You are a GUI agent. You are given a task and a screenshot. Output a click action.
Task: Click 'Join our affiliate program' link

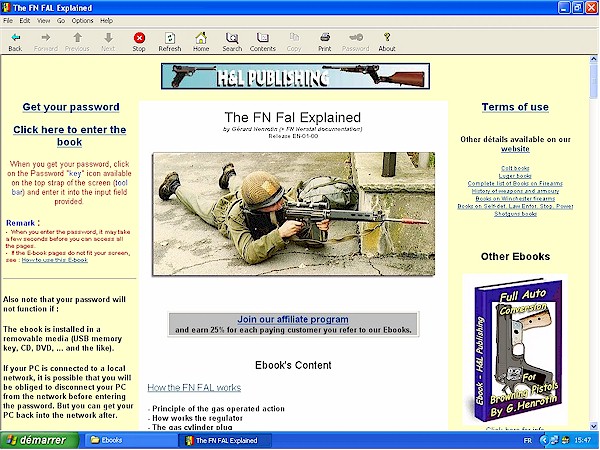click(293, 319)
